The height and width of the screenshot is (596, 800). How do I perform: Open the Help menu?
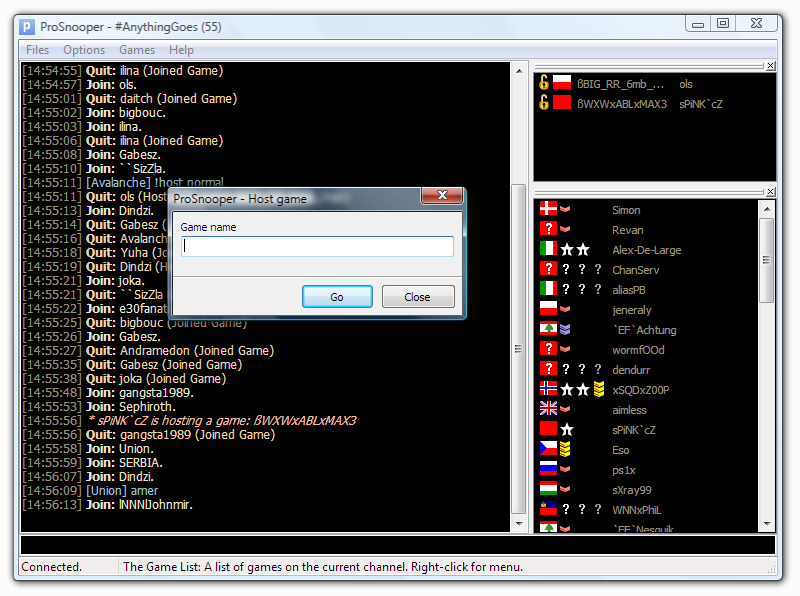click(x=181, y=50)
